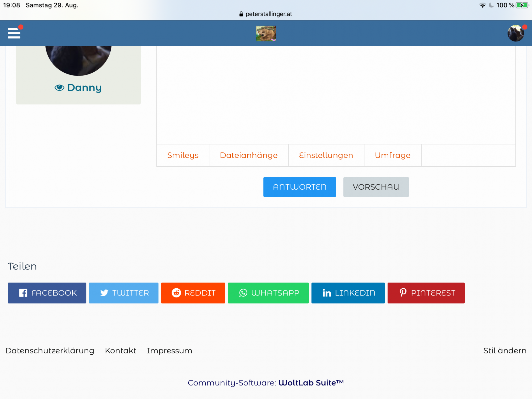Share the thread via WhatsApp
This screenshot has width=532, height=399.
pos(268,293)
